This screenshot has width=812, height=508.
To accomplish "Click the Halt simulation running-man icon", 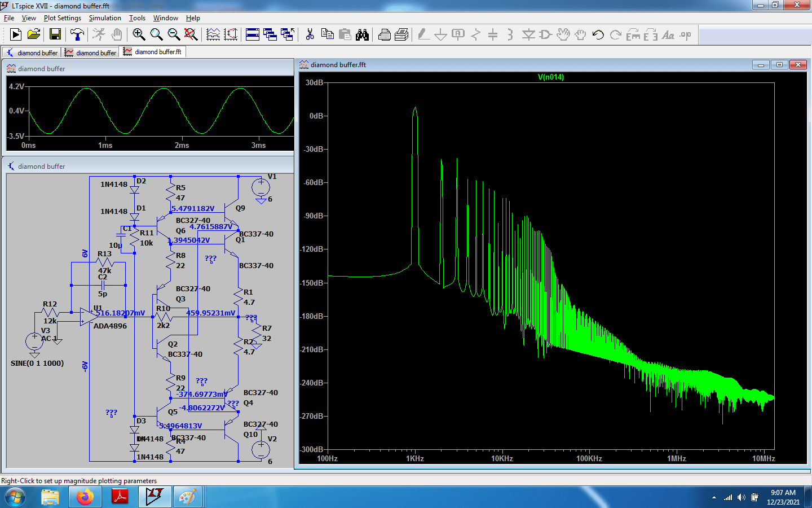I will click(x=99, y=35).
